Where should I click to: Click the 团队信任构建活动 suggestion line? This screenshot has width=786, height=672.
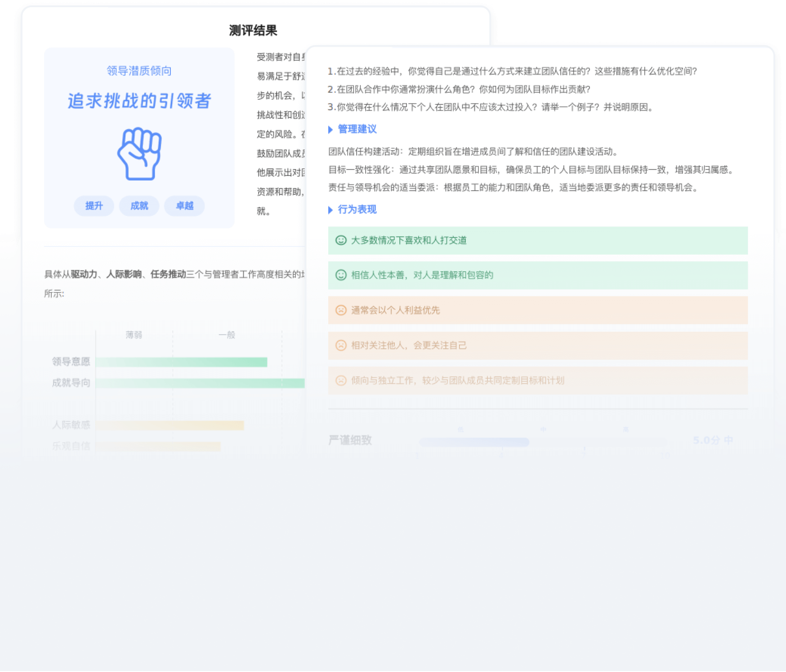click(x=473, y=152)
